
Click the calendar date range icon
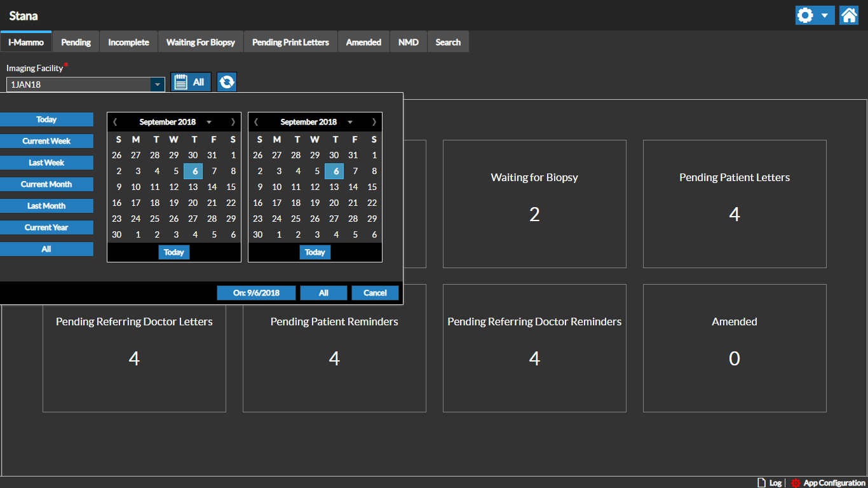(181, 82)
